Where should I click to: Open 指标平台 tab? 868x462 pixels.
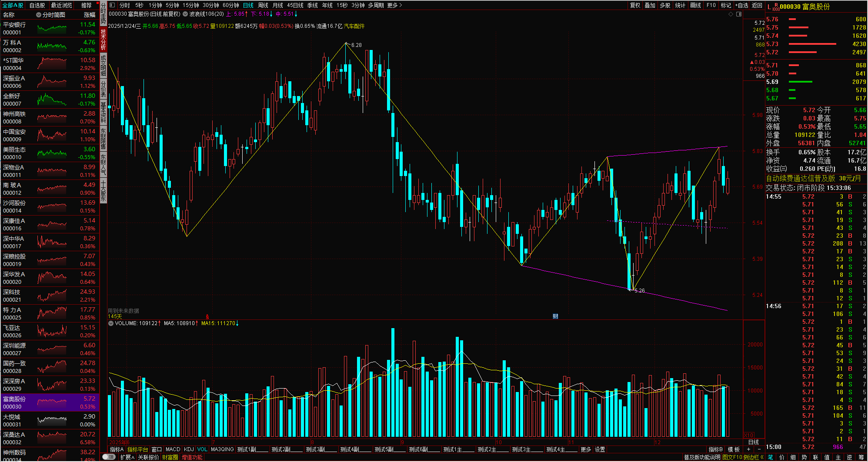(138, 449)
